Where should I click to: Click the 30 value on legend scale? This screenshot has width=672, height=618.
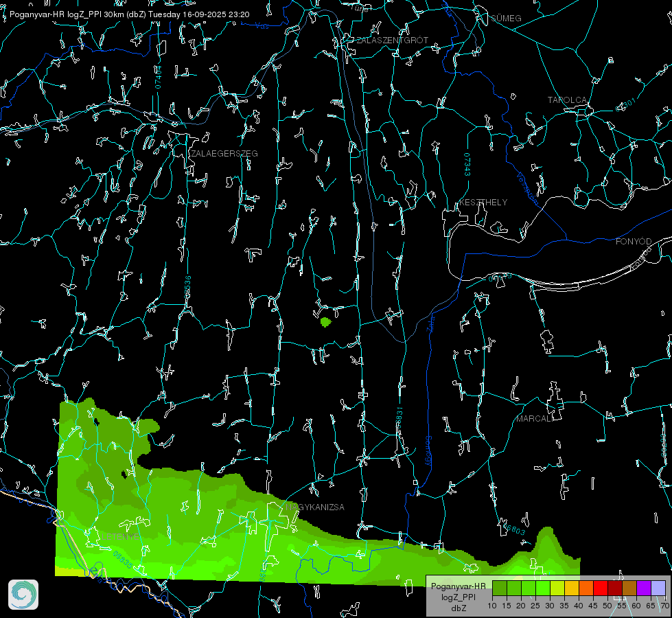[x=550, y=606]
